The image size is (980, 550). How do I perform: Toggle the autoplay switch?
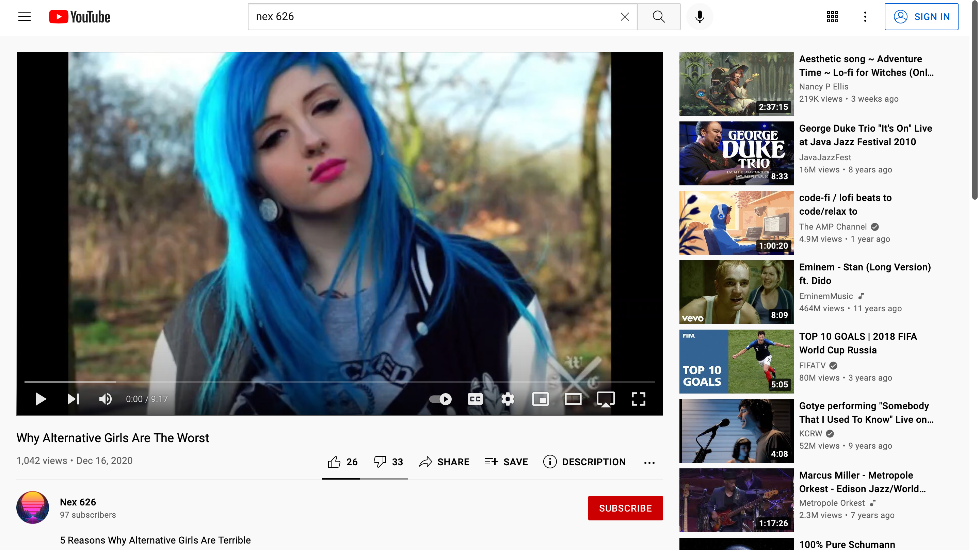[440, 399]
